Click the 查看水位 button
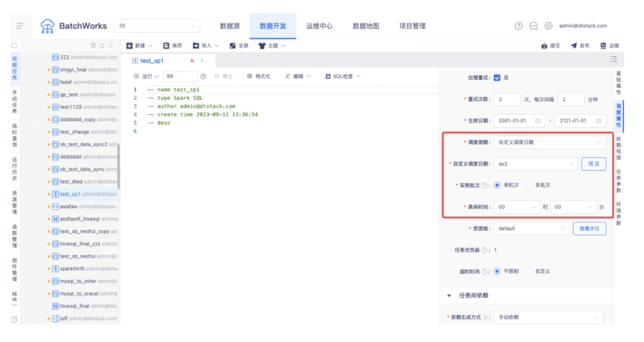Viewport: 644px width, 342px height. point(590,228)
